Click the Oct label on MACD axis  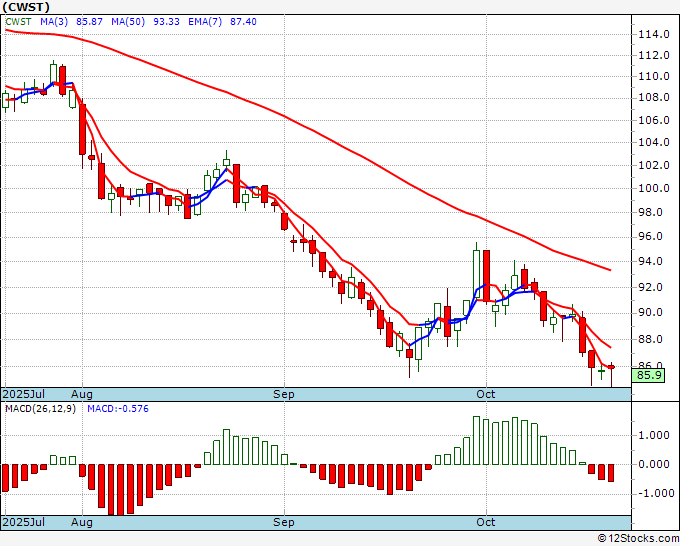(x=485, y=522)
